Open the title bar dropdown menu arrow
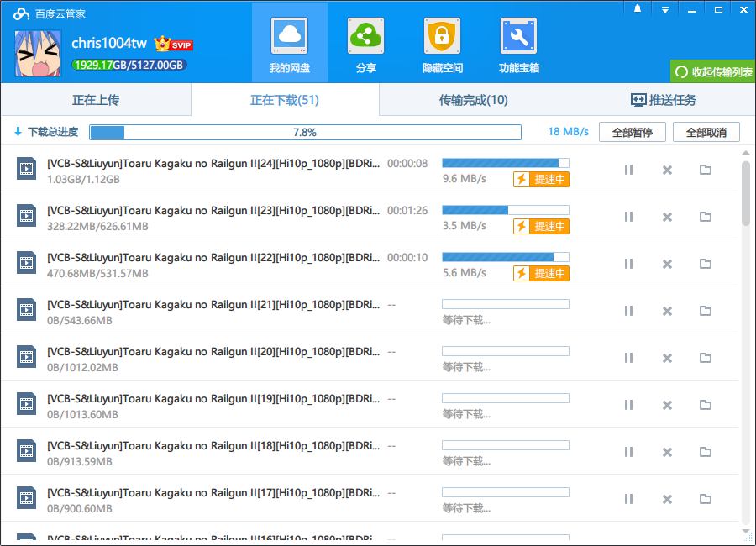The width and height of the screenshot is (756, 546). [x=665, y=9]
